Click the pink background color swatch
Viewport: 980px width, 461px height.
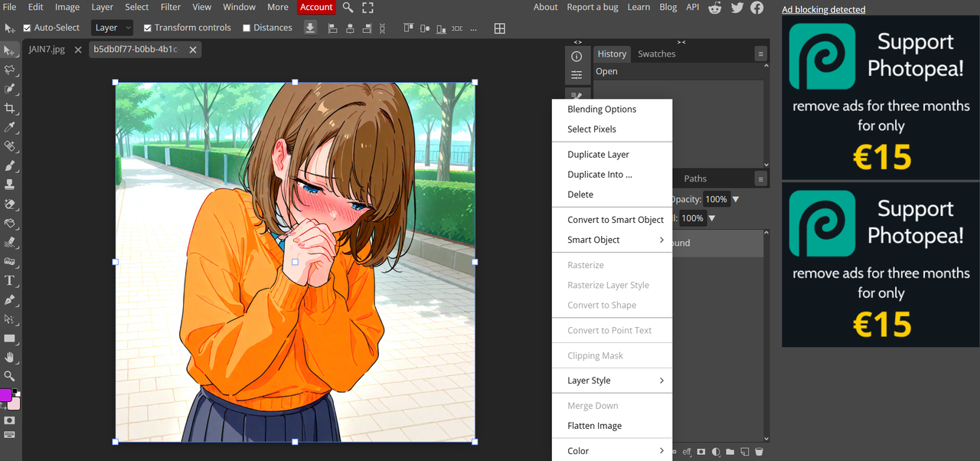pyautogui.click(x=15, y=404)
